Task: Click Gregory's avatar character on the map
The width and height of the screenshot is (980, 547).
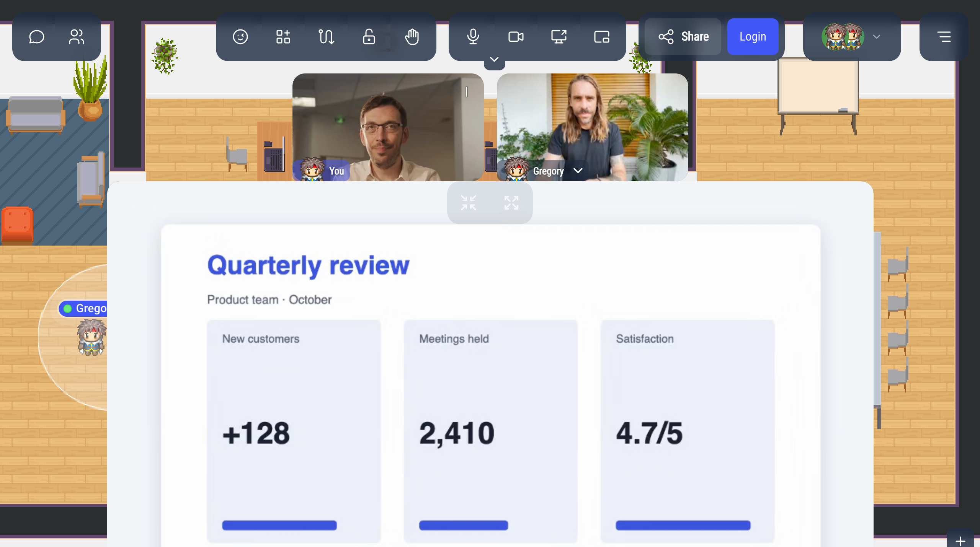Action: click(91, 337)
